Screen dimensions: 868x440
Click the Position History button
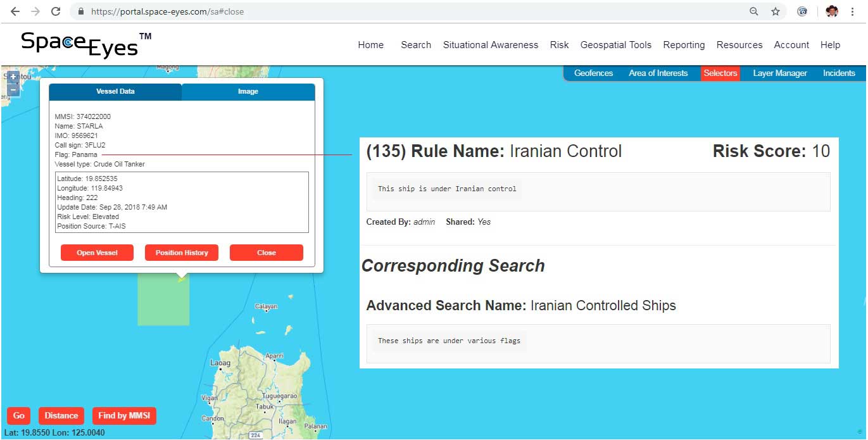pyautogui.click(x=182, y=253)
